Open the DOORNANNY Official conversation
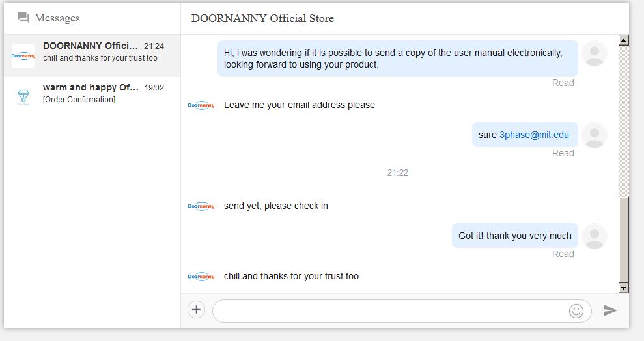Viewport: 644px width, 341px height. (92, 56)
